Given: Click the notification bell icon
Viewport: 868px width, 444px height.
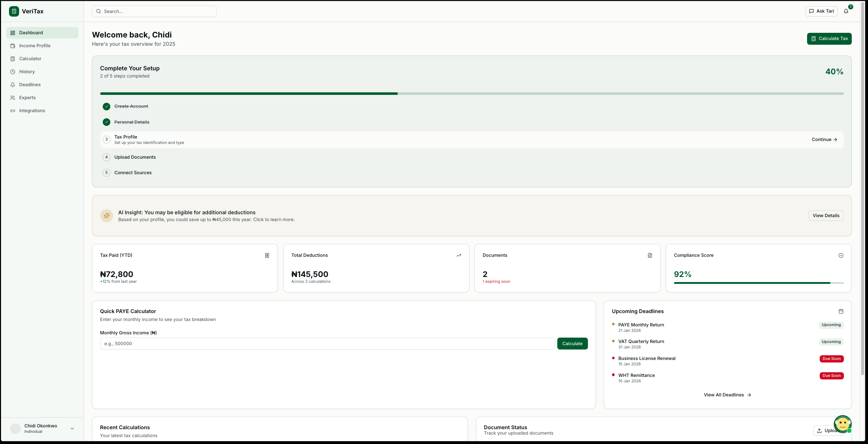Looking at the screenshot, I should pyautogui.click(x=846, y=11).
